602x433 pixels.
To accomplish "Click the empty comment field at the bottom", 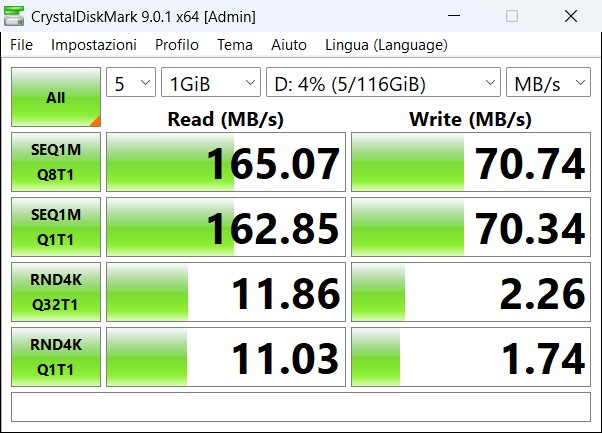I will pyautogui.click(x=301, y=407).
